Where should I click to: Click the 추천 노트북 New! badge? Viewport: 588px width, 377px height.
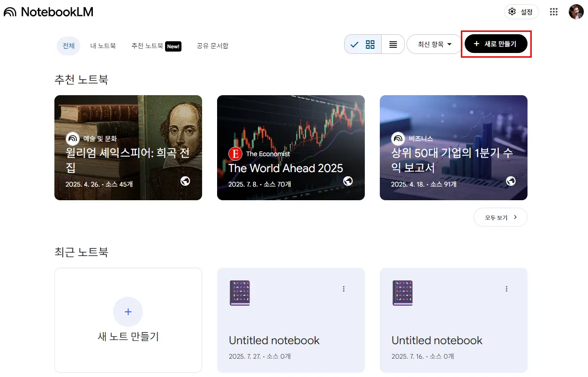(173, 46)
